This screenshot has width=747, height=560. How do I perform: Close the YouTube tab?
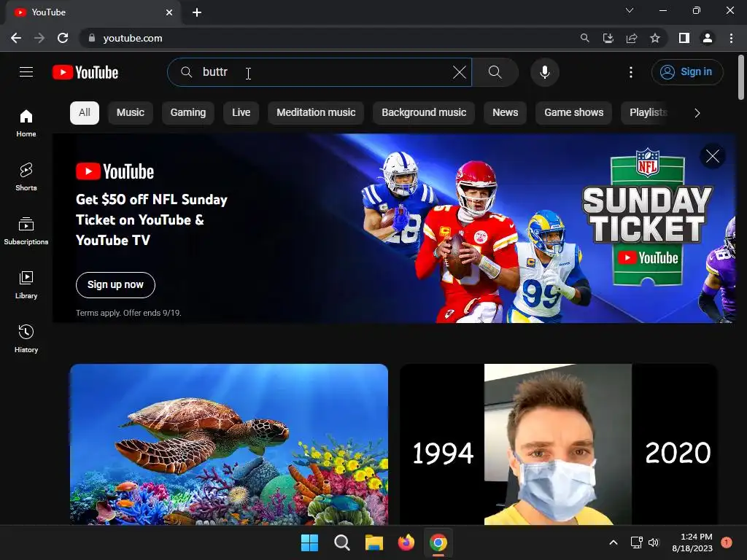tap(169, 12)
